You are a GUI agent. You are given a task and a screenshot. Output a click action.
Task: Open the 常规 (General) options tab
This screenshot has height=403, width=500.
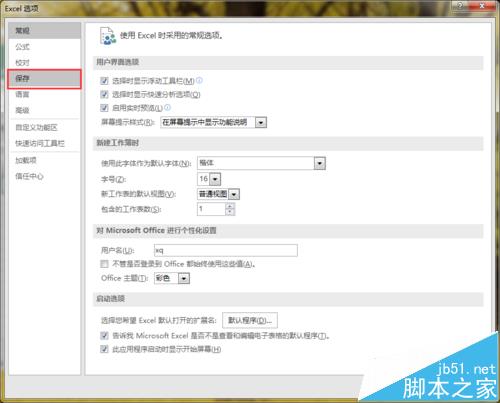tap(44, 31)
